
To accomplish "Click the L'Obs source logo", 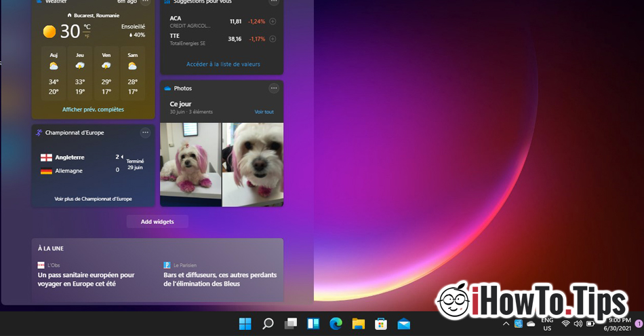I will 41,265.
